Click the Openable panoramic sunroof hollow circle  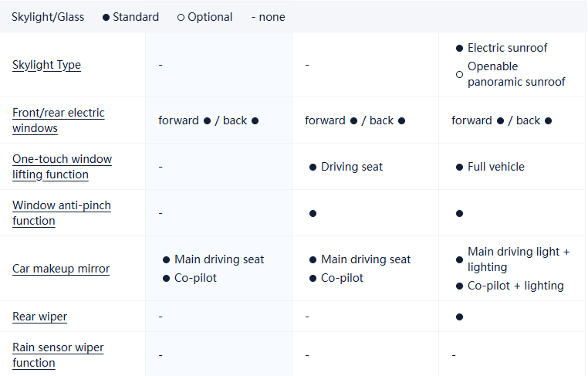[459, 75]
